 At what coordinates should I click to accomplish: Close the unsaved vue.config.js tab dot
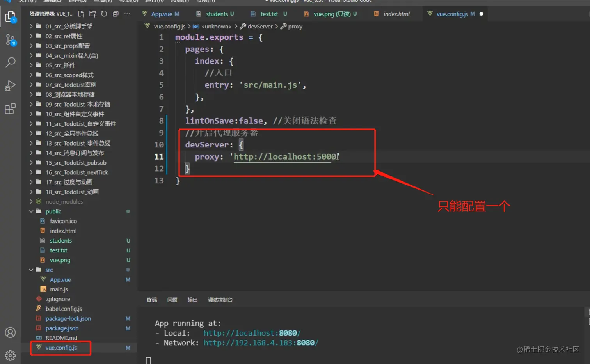481,14
